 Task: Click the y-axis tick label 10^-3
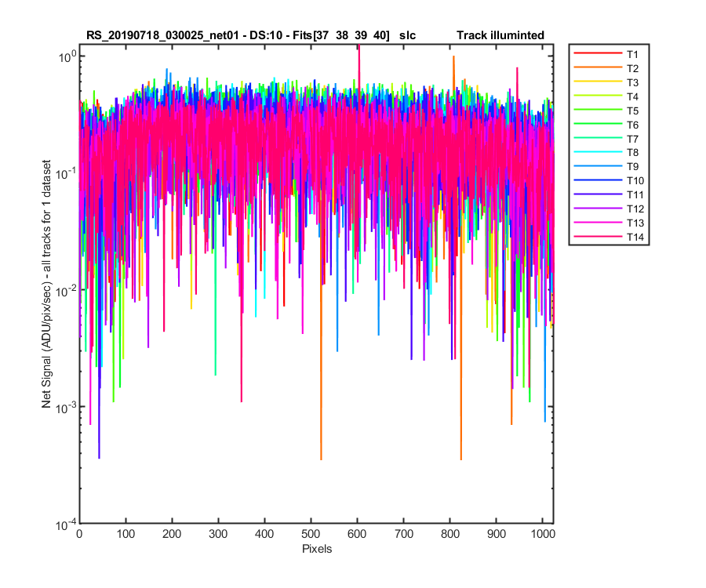(66, 407)
